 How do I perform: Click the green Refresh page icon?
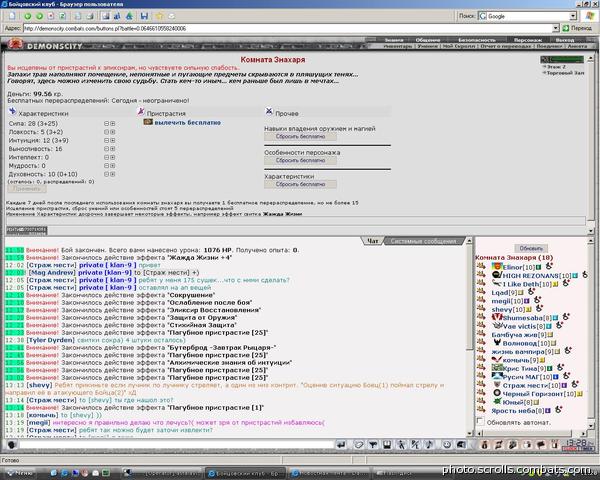click(62, 16)
